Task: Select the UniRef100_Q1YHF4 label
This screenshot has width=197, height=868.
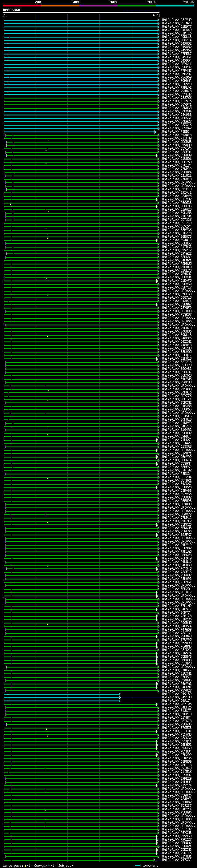Action: pos(177,717)
